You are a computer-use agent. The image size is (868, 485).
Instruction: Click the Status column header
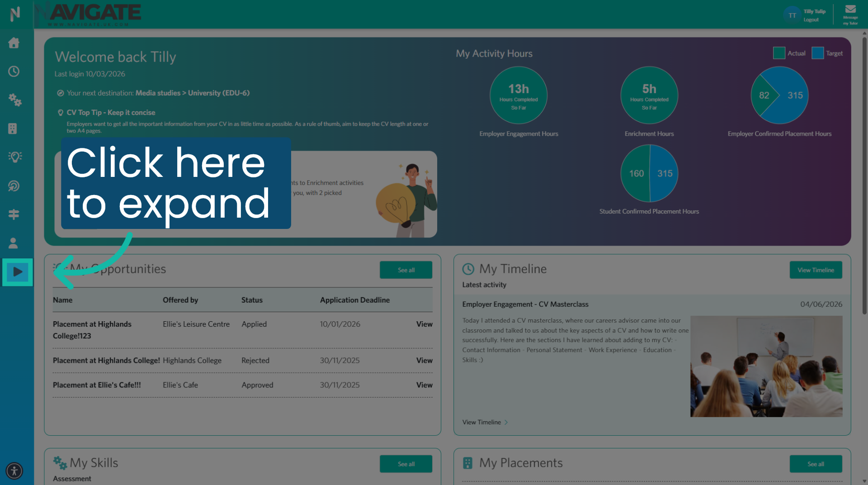pos(252,300)
